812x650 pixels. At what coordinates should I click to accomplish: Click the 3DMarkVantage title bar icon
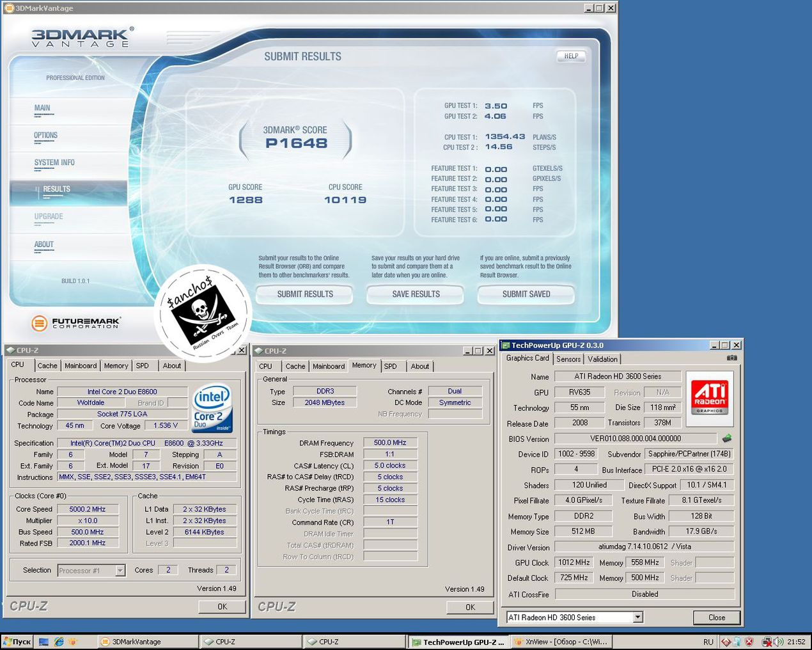point(9,8)
